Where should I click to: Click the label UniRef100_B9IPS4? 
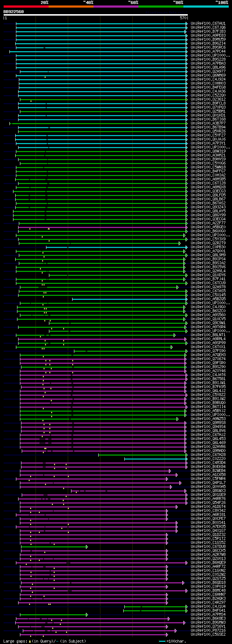(x=208, y=259)
